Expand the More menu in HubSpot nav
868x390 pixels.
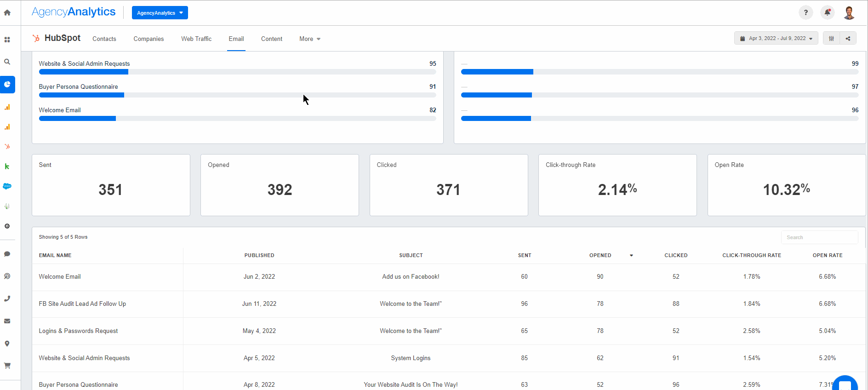(x=309, y=39)
